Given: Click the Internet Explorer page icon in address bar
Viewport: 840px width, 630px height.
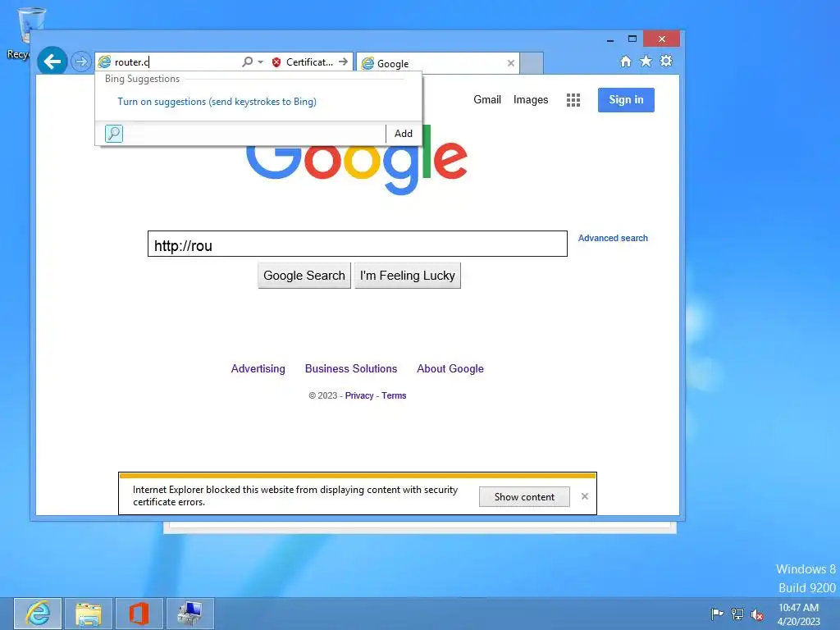Looking at the screenshot, I should [104, 62].
